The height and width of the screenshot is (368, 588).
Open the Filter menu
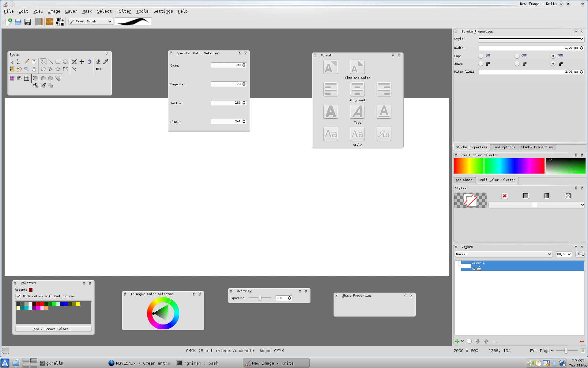point(124,11)
